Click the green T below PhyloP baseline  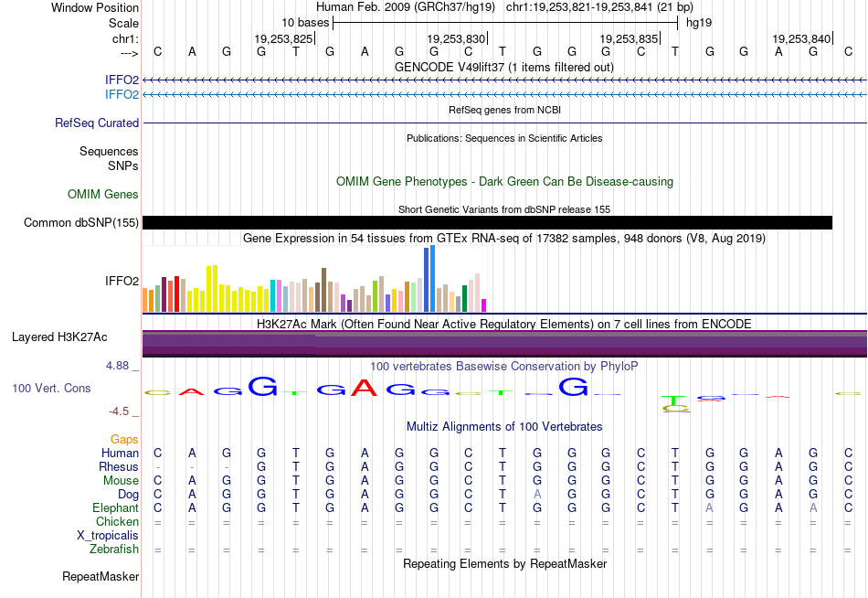coord(675,400)
